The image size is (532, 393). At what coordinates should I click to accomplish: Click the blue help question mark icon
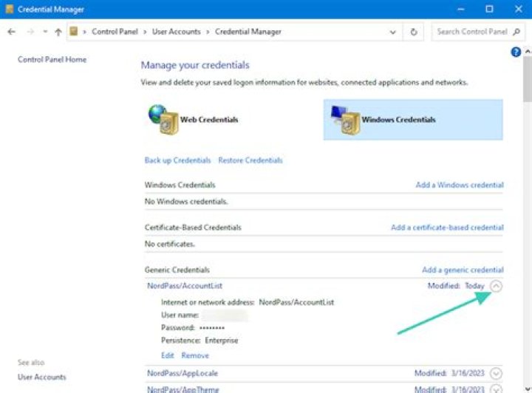(516, 52)
